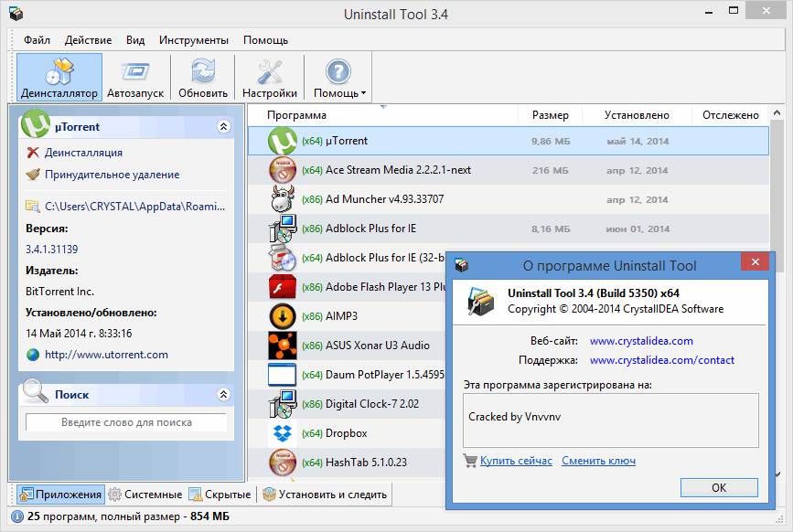Image resolution: width=793 pixels, height=532 pixels.
Task: Click the scroll down arrow of program list
Action: (x=778, y=473)
